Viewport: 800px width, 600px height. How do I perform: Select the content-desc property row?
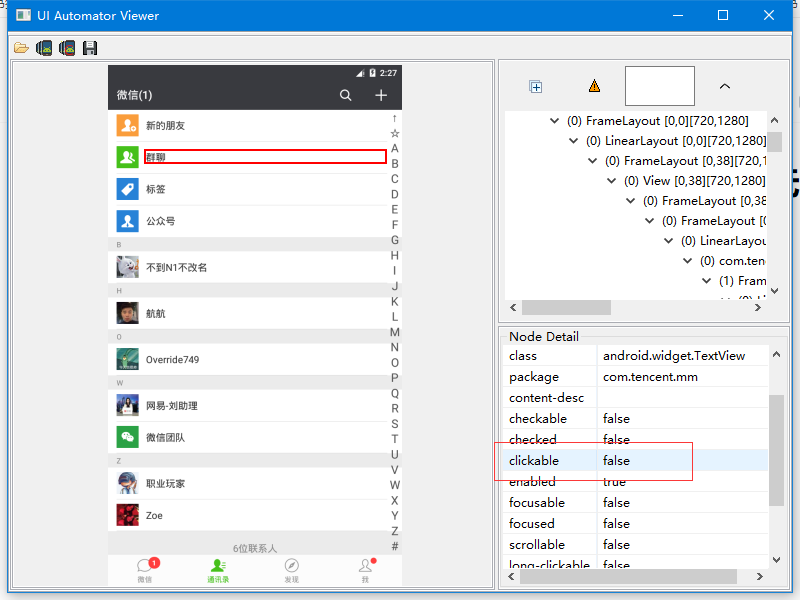[x=635, y=397]
